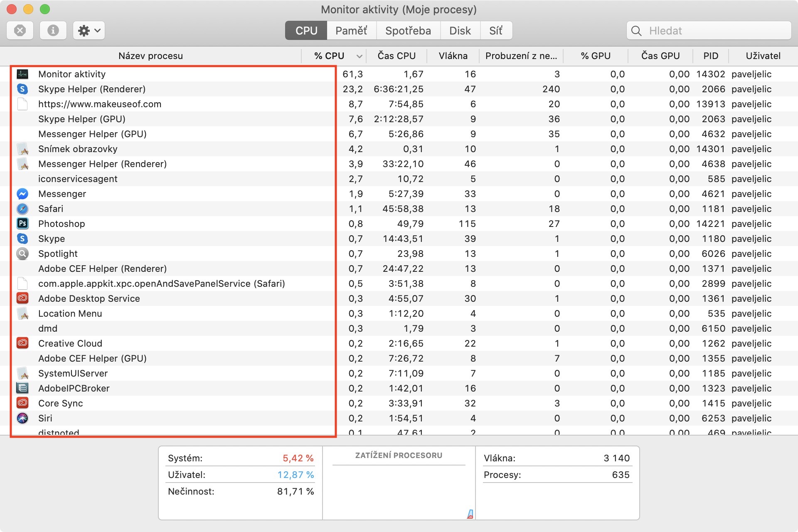This screenshot has height=532, width=798.
Task: Sort by Název procesu column header
Action: point(150,56)
